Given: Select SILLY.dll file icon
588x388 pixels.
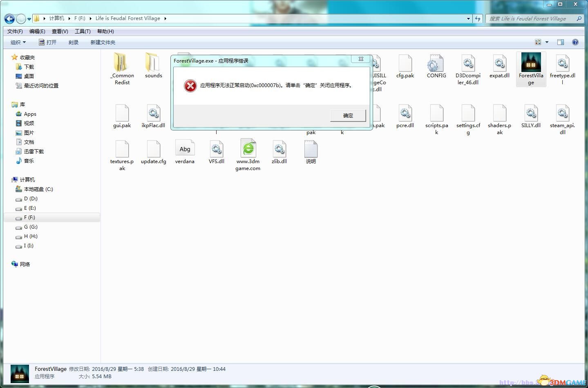Looking at the screenshot, I should (531, 113).
